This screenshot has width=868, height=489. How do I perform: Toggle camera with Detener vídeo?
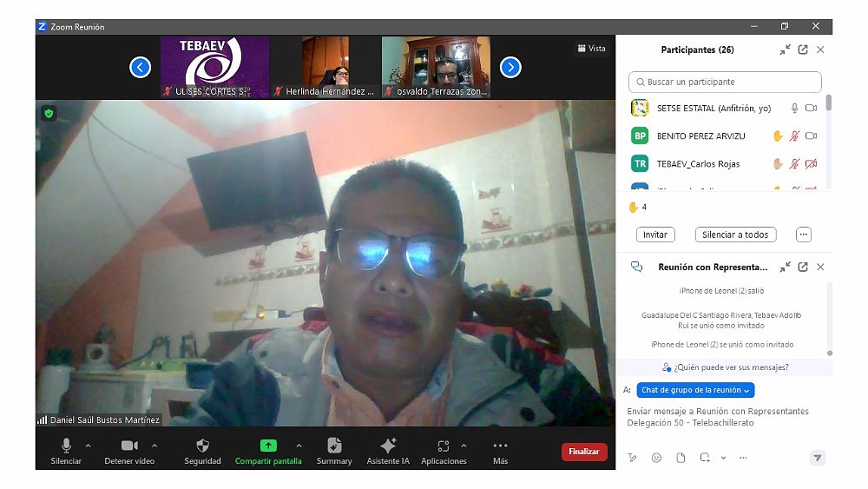point(129,446)
